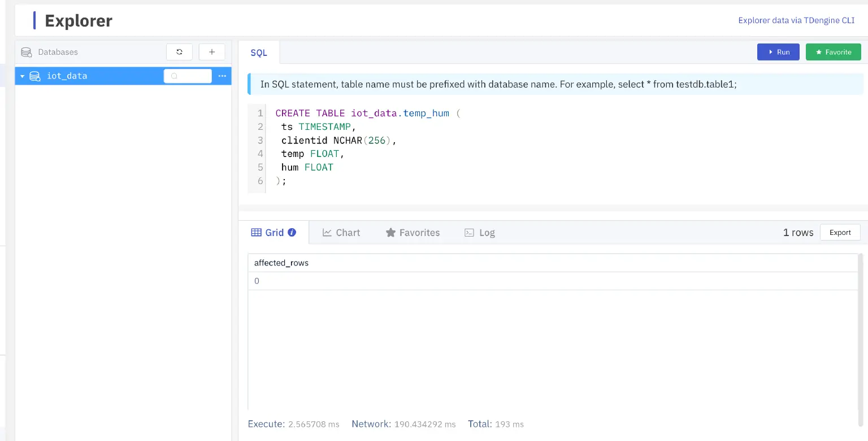Export the query results
The height and width of the screenshot is (441, 868).
pyautogui.click(x=840, y=233)
